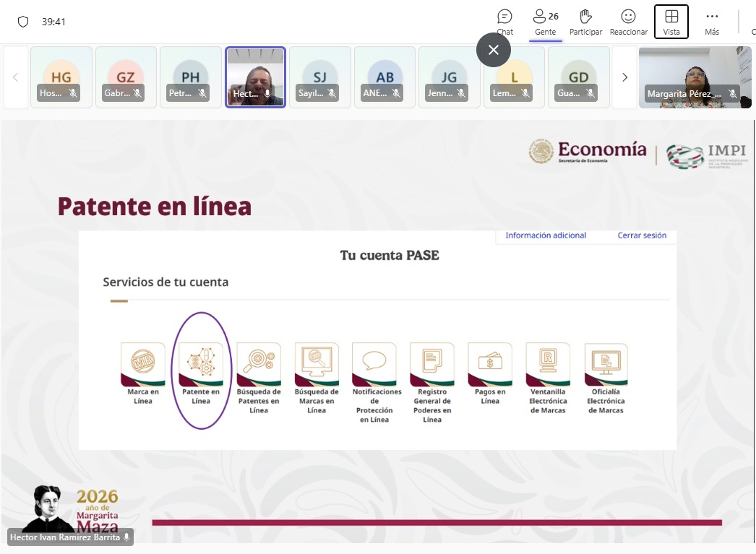Click the Información adicional link

(x=545, y=235)
